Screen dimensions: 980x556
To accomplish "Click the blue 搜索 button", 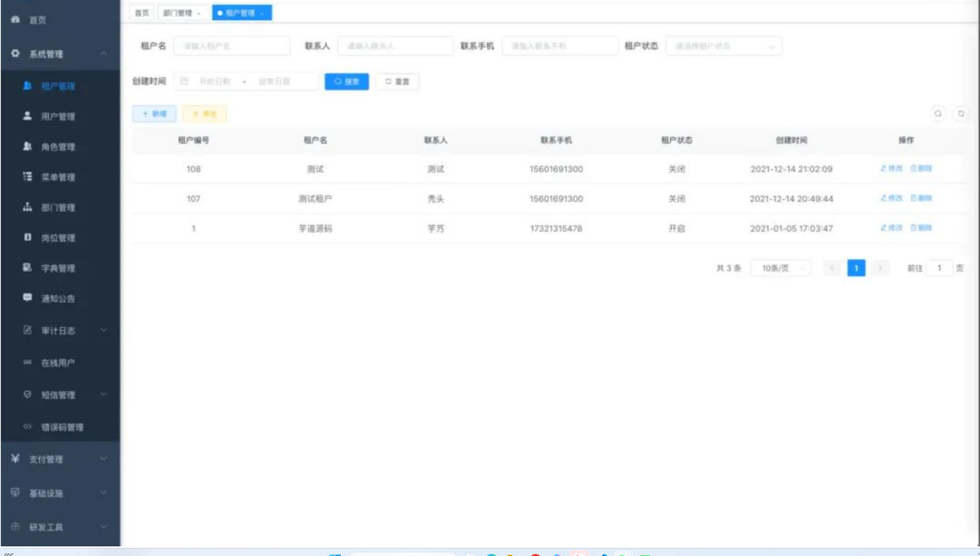I will 347,82.
